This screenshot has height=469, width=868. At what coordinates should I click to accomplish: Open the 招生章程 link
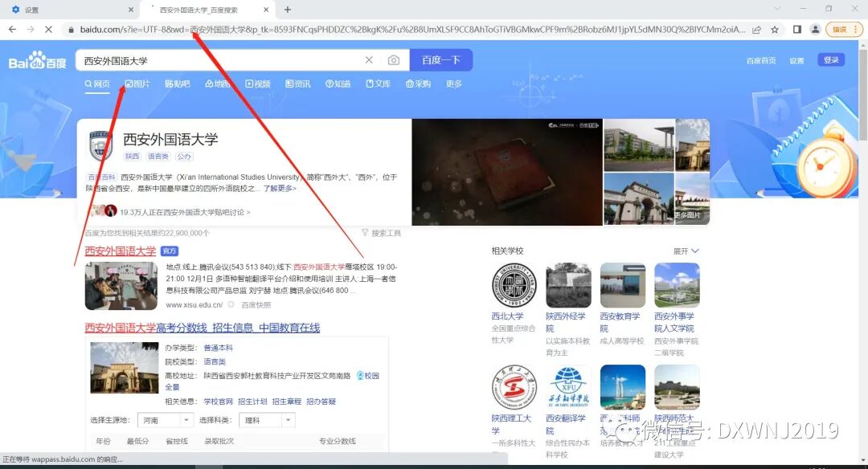pyautogui.click(x=287, y=401)
